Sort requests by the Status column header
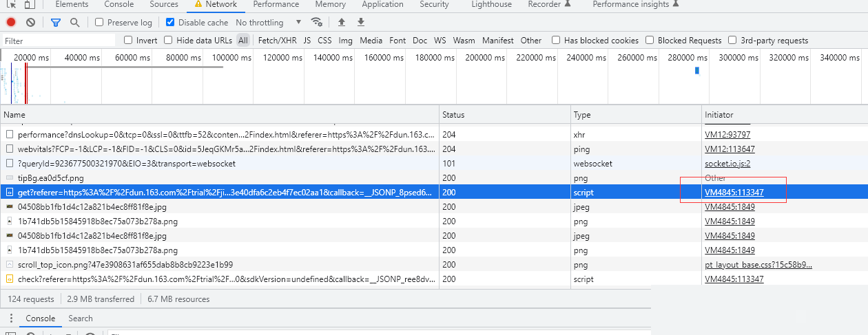Screen dimensions: 868x335 pyautogui.click(x=454, y=115)
